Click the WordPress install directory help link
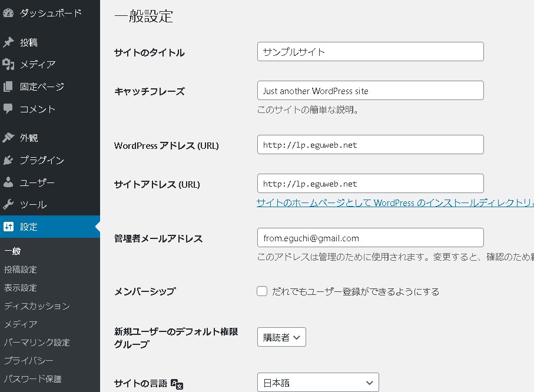The width and height of the screenshot is (534, 392). (x=394, y=203)
